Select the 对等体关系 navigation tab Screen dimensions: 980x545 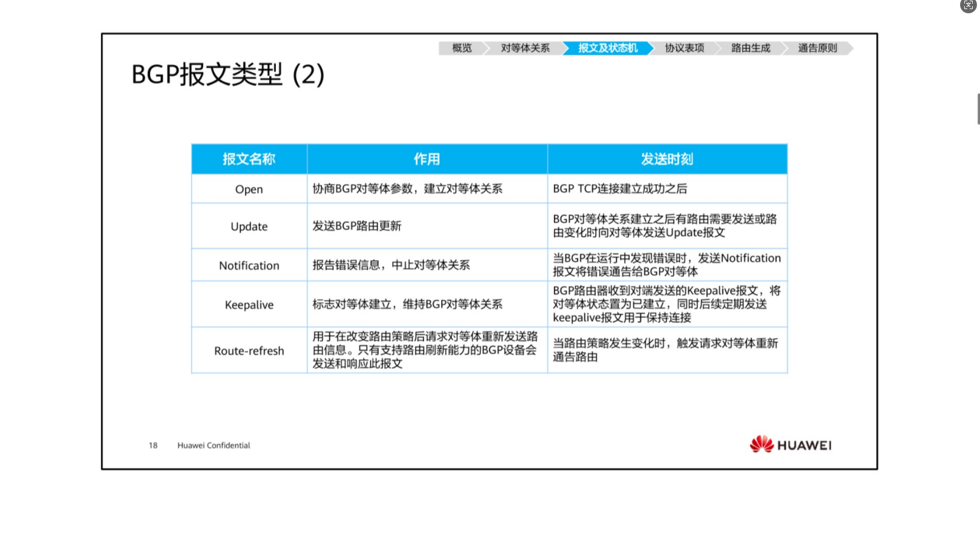tap(525, 48)
